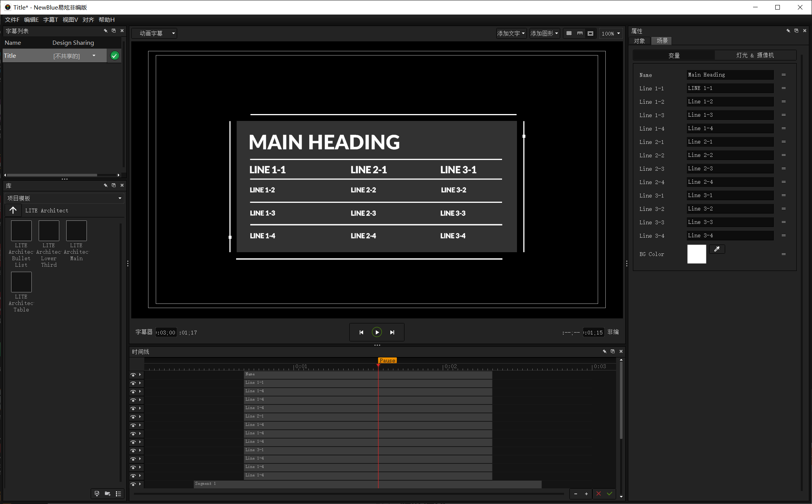This screenshot has height=504, width=812.
Task: Select the 变量 tab
Action: (674, 55)
